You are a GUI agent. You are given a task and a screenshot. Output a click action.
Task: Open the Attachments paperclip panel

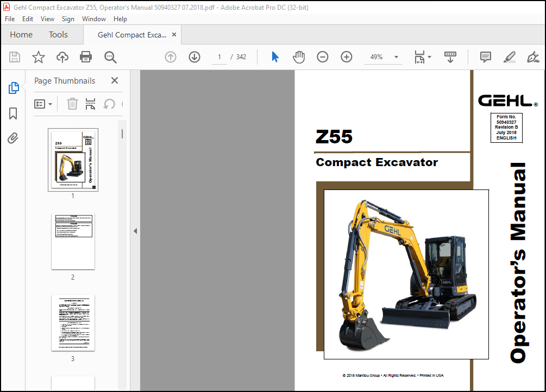click(13, 138)
